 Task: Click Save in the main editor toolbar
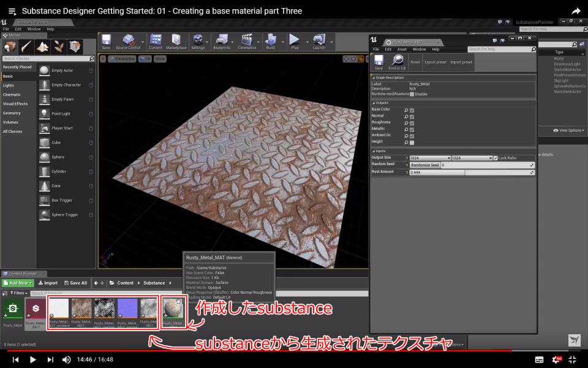click(106, 42)
